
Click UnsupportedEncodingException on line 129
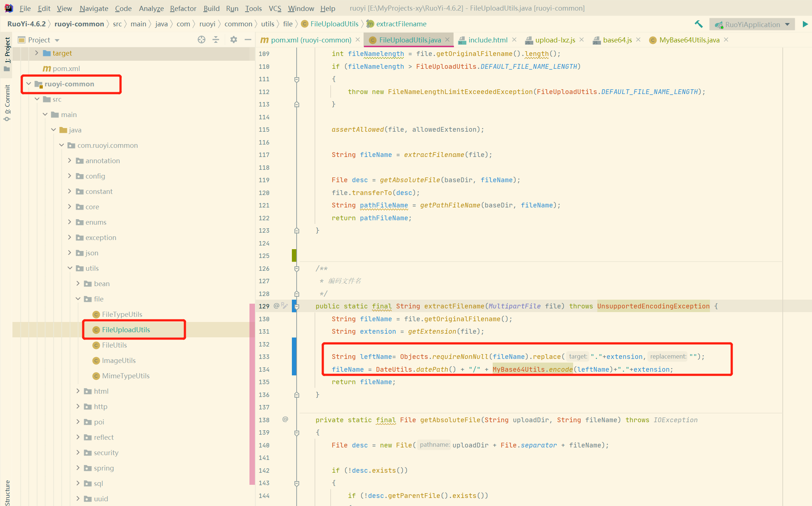[x=653, y=306]
